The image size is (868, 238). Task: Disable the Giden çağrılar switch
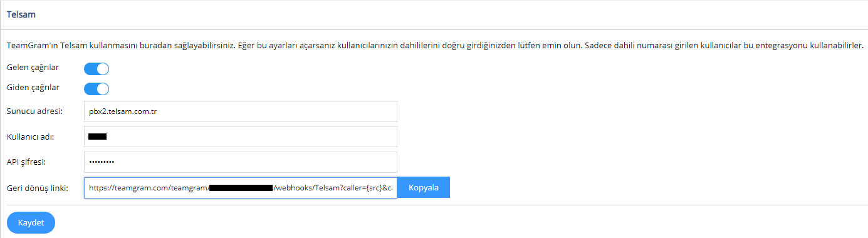pos(97,89)
